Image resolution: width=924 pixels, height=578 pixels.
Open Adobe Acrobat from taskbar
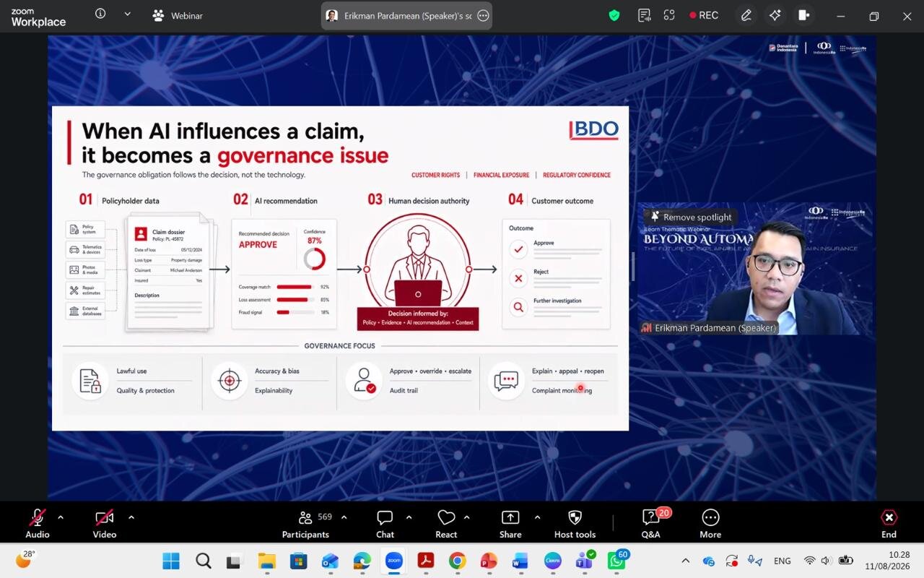(425, 561)
